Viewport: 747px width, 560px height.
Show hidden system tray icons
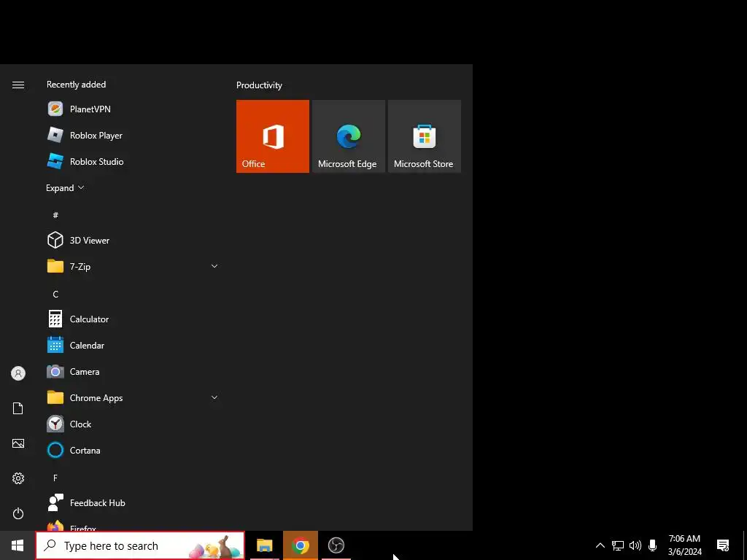pos(600,545)
